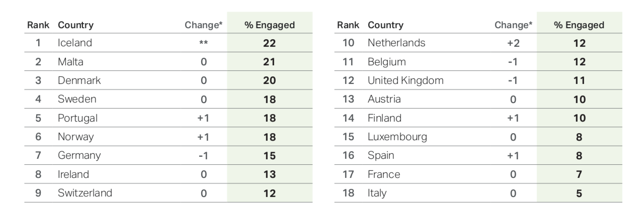Select the Sweden row's country name
644x214 pixels.
point(77,99)
